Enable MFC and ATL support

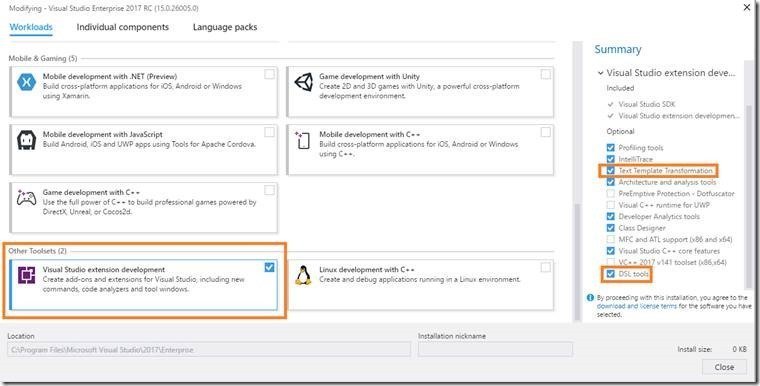(611, 240)
